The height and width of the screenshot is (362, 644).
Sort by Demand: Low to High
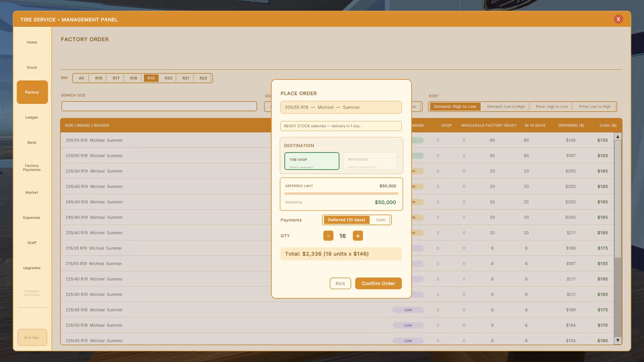506,106
